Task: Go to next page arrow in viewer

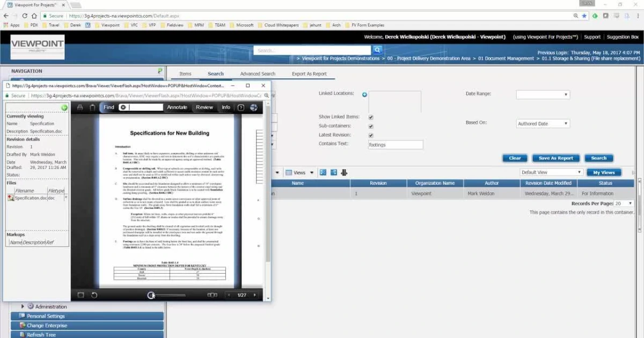Action: point(254,295)
